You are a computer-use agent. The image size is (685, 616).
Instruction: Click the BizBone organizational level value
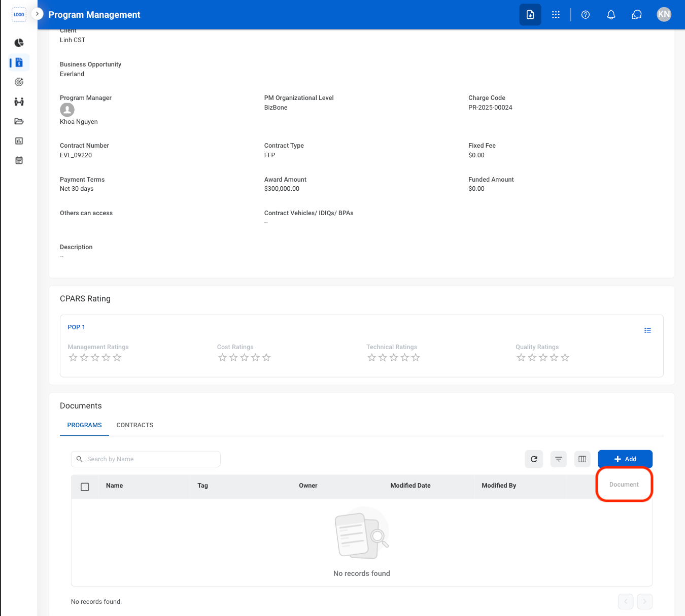point(276,108)
